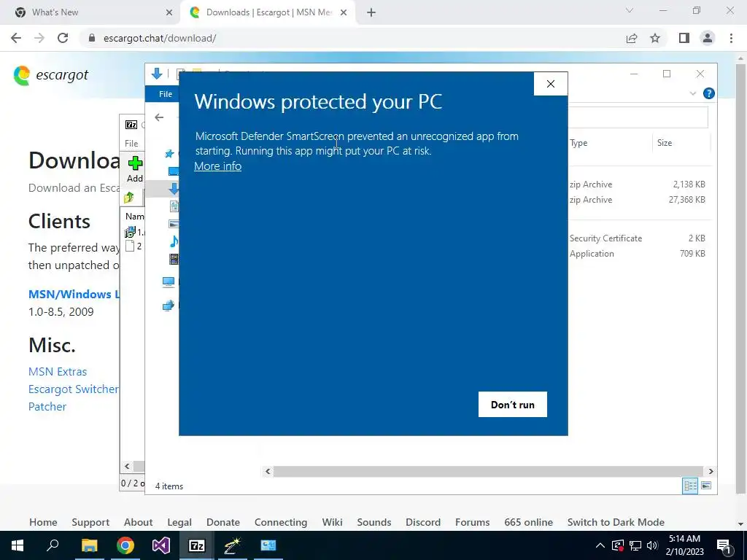Select the Music note icon in Explorer sidebar
This screenshot has width=747, height=560.
tap(174, 241)
